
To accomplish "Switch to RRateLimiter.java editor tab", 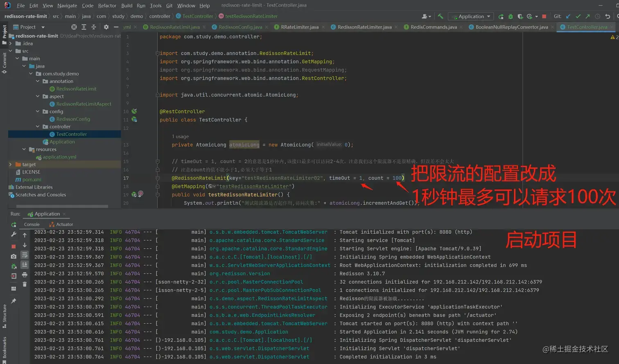I will [x=300, y=27].
